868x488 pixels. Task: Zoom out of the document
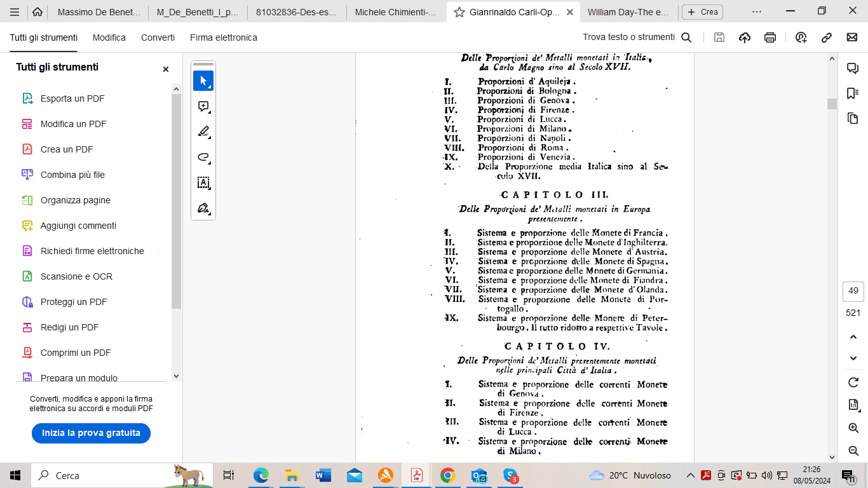(x=853, y=451)
